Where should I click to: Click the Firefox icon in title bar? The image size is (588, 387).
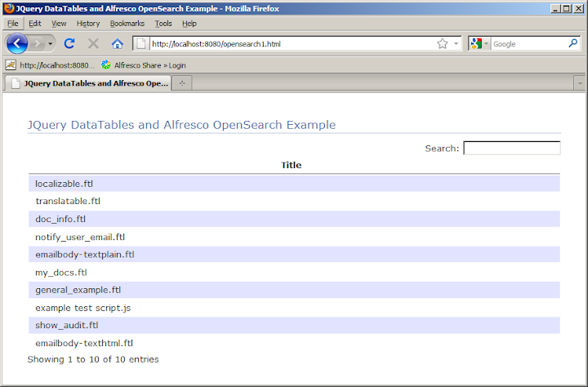pyautogui.click(x=9, y=8)
